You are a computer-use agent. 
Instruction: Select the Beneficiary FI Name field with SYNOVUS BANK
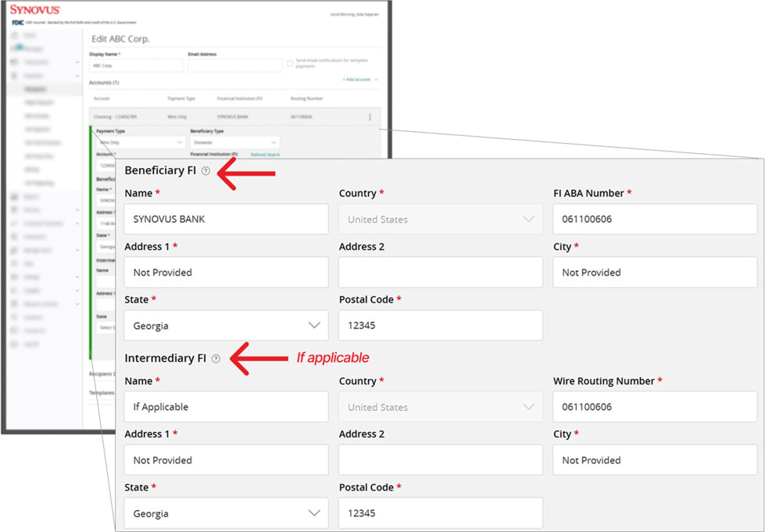[x=226, y=220]
